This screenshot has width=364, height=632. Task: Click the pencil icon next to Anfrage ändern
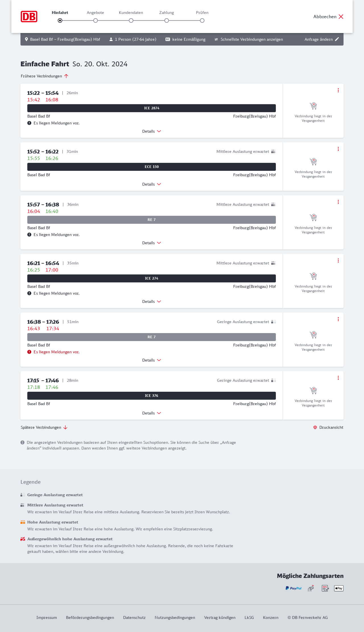coord(337,39)
